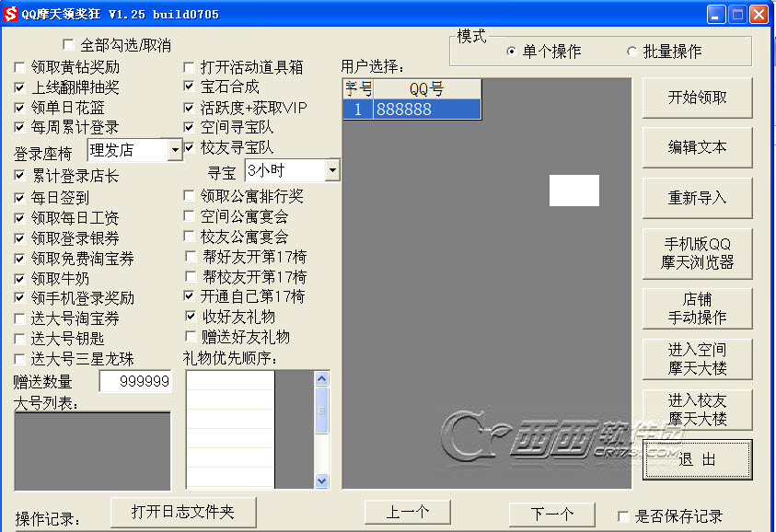Toggle 校友寻宝队 checkbox
Screen dimensions: 776x532
pos(189,147)
